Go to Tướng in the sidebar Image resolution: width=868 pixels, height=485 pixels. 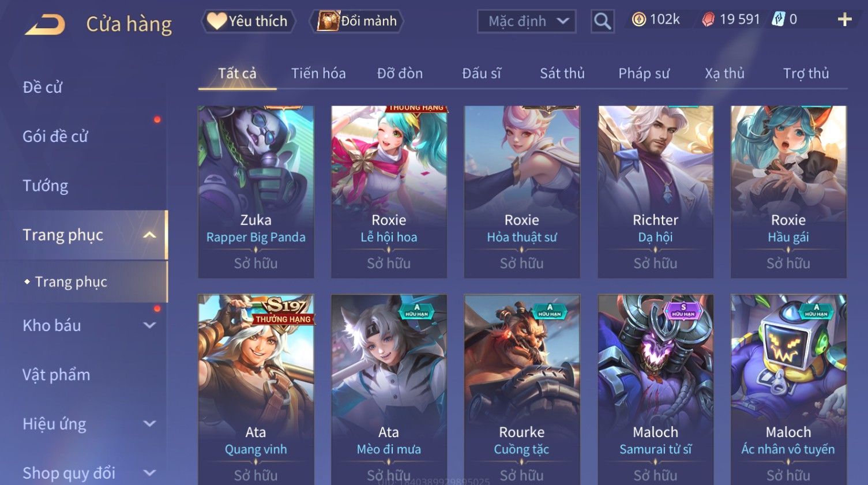click(46, 186)
